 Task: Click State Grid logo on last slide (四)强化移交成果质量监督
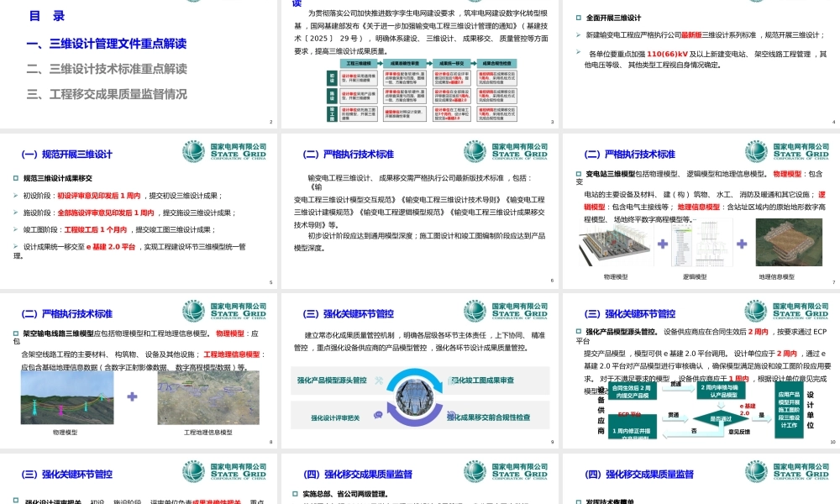click(787, 471)
